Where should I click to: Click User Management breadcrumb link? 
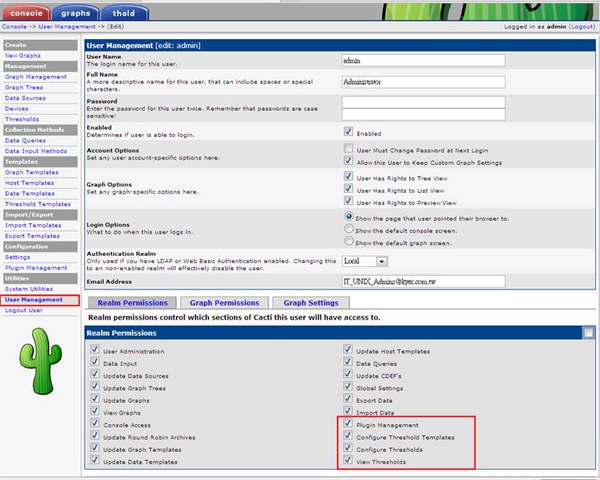tap(67, 26)
